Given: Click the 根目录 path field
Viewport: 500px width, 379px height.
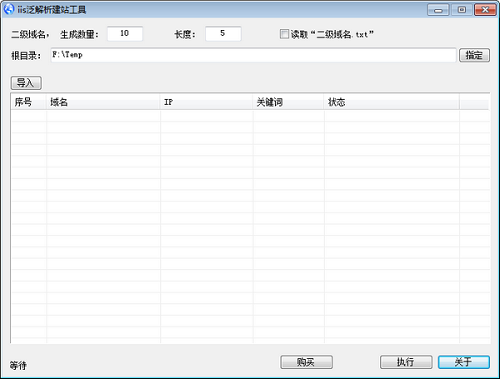Looking at the screenshot, I should tap(253, 55).
